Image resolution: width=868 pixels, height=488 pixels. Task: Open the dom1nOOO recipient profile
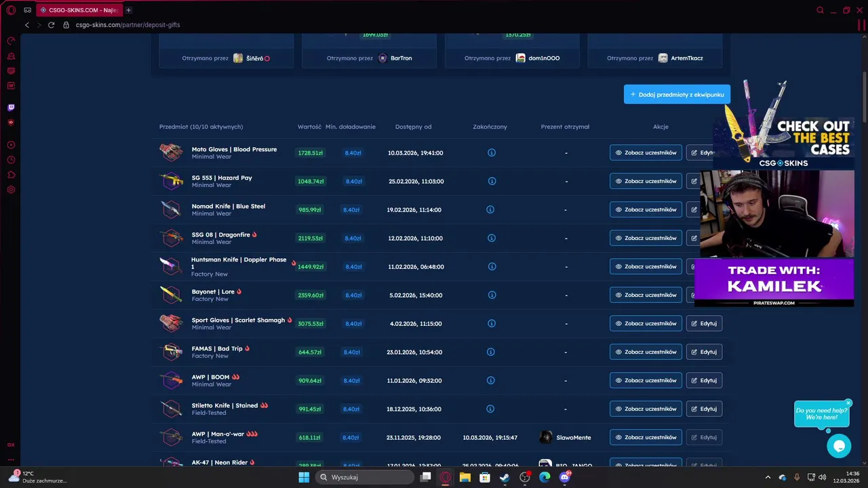click(x=538, y=58)
